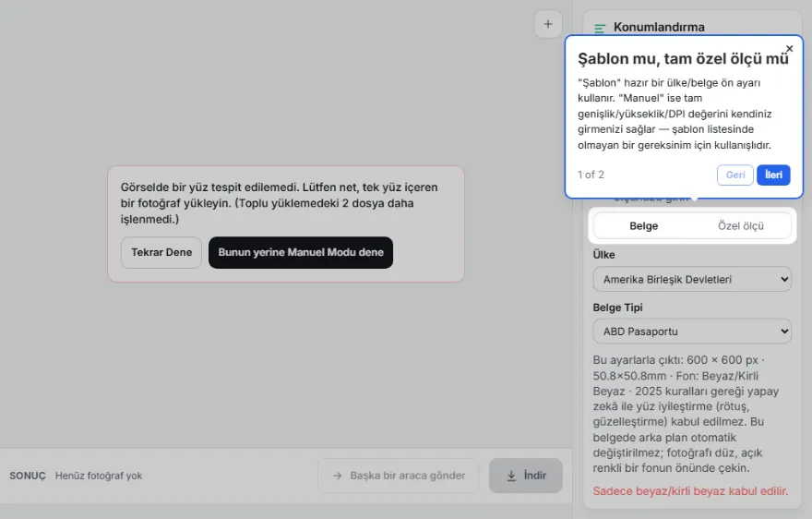Click the red 'Sadece beyaz/kirli beyaz kabul edilir.' warning
This screenshot has width=812, height=519.
(x=690, y=491)
